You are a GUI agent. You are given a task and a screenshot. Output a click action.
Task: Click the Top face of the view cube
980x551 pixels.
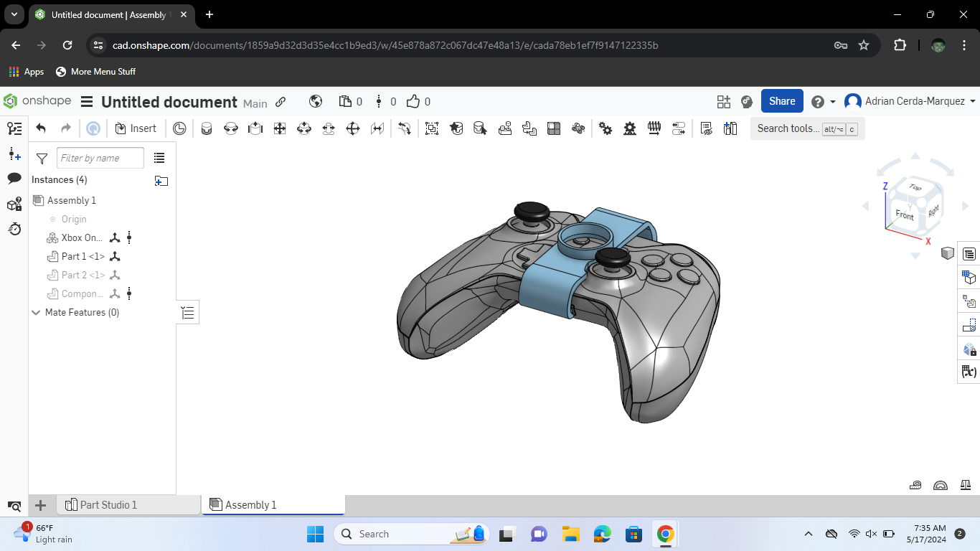click(915, 187)
